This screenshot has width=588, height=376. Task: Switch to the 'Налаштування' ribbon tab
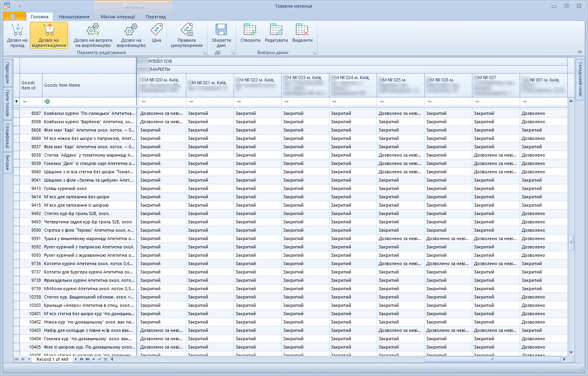[x=74, y=17]
